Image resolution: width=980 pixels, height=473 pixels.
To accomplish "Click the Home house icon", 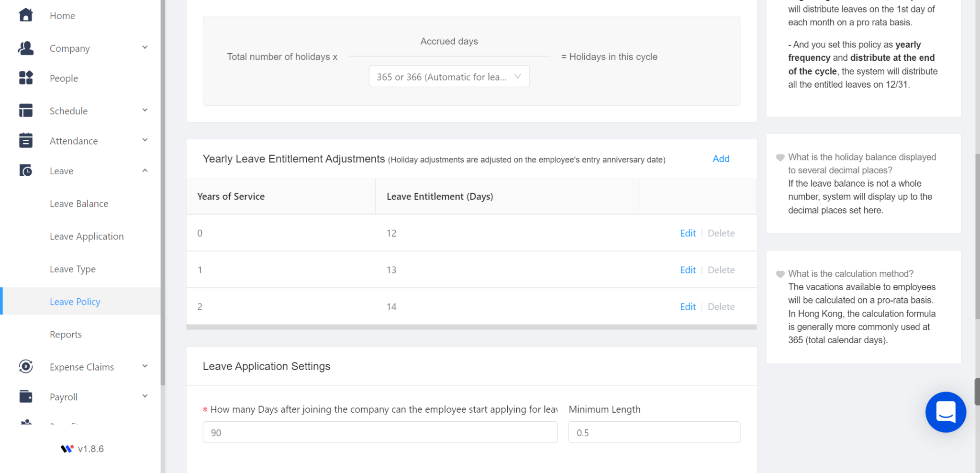I will click(26, 15).
